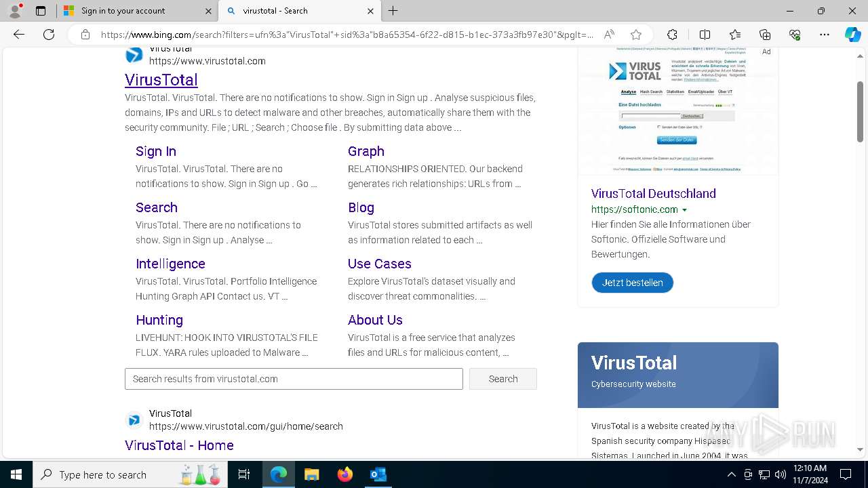Click the virustotal.com favicon in first result

coord(134,55)
